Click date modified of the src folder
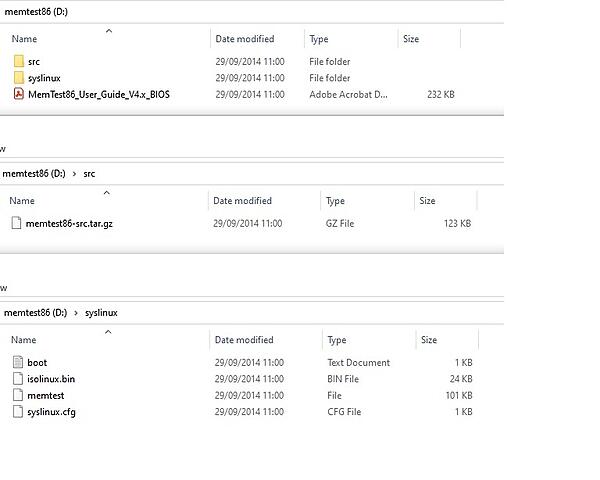 250,62
